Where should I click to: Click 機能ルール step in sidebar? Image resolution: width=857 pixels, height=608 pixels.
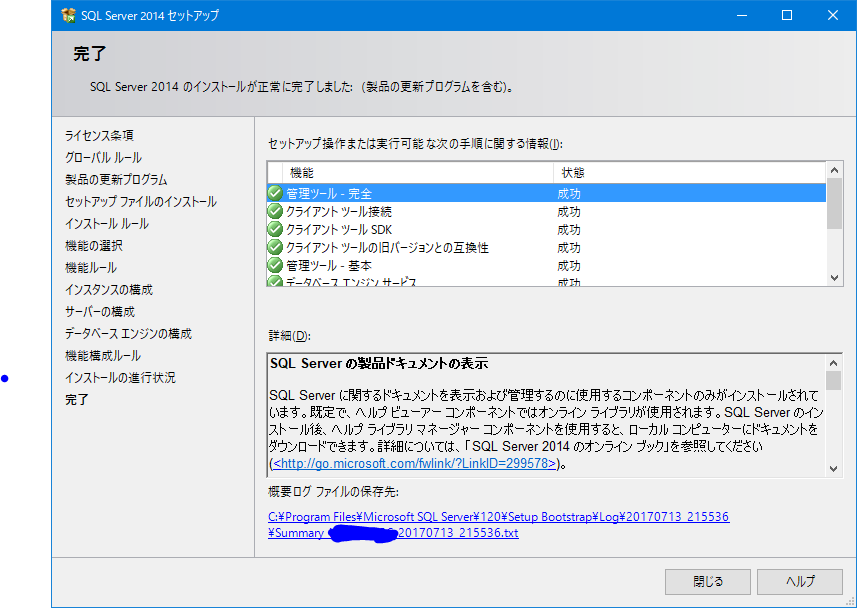(x=91, y=267)
